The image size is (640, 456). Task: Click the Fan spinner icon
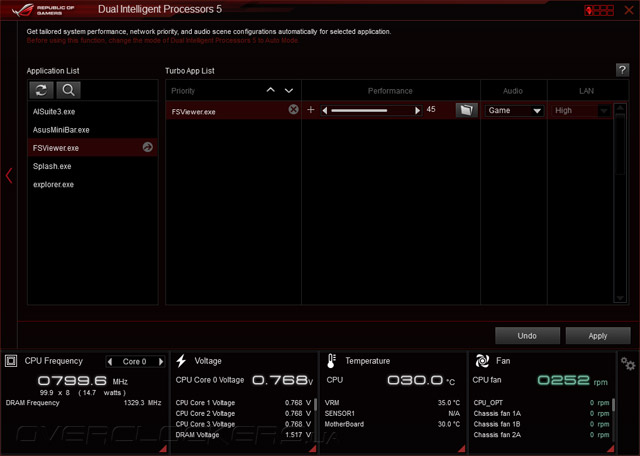pos(482,361)
